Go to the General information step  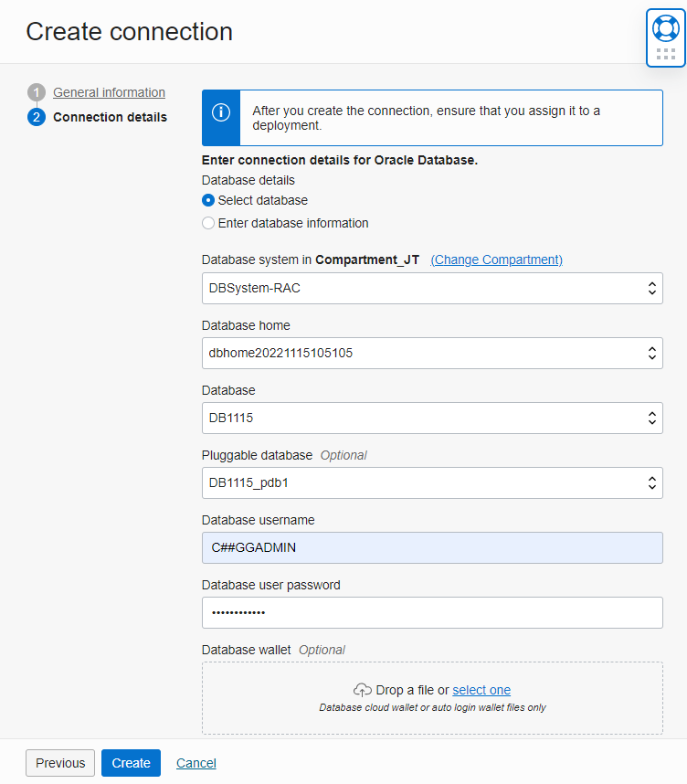109,92
